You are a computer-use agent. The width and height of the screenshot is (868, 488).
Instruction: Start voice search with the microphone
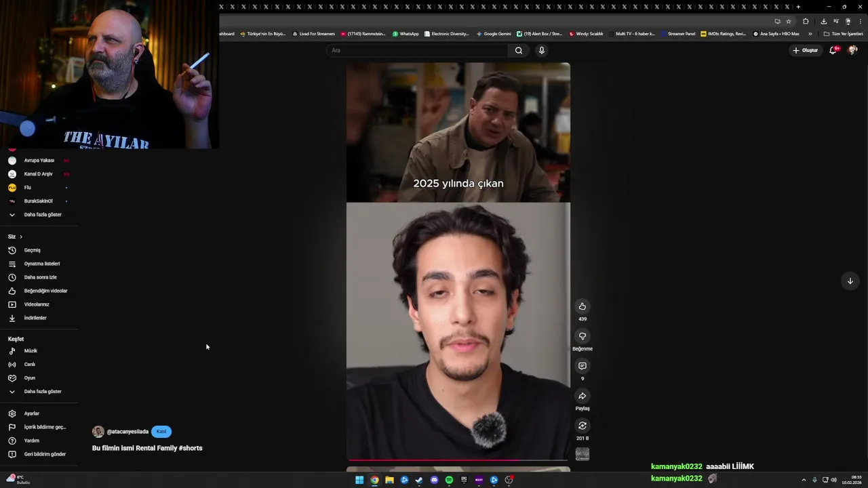[x=541, y=50]
